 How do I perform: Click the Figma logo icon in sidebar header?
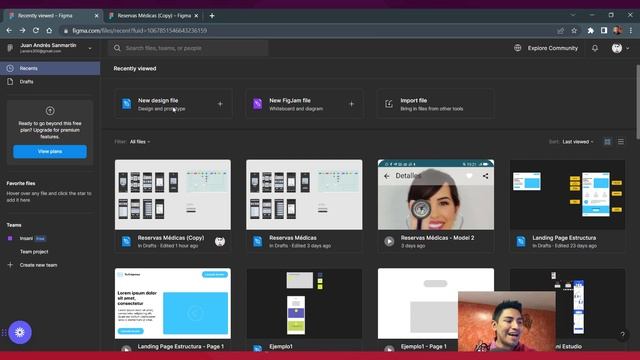pyautogui.click(x=10, y=48)
